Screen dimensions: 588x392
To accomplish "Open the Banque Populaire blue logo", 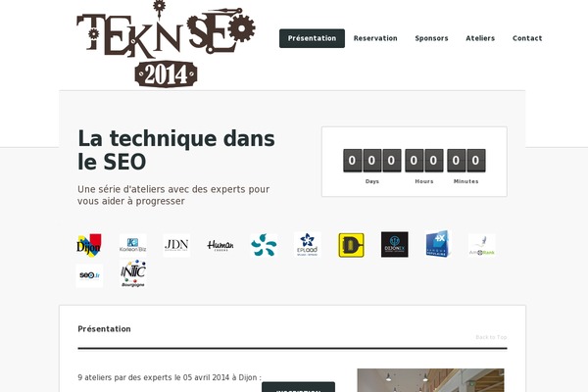I will click(438, 244).
